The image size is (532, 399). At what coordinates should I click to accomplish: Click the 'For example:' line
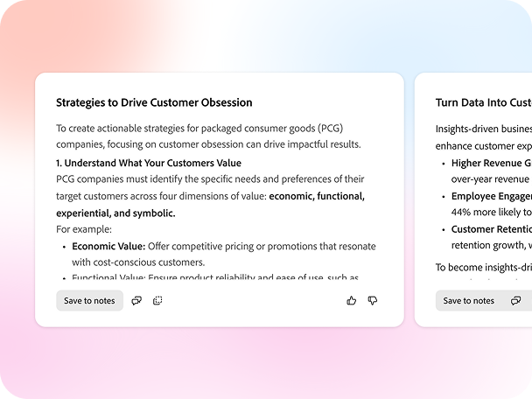(83, 228)
